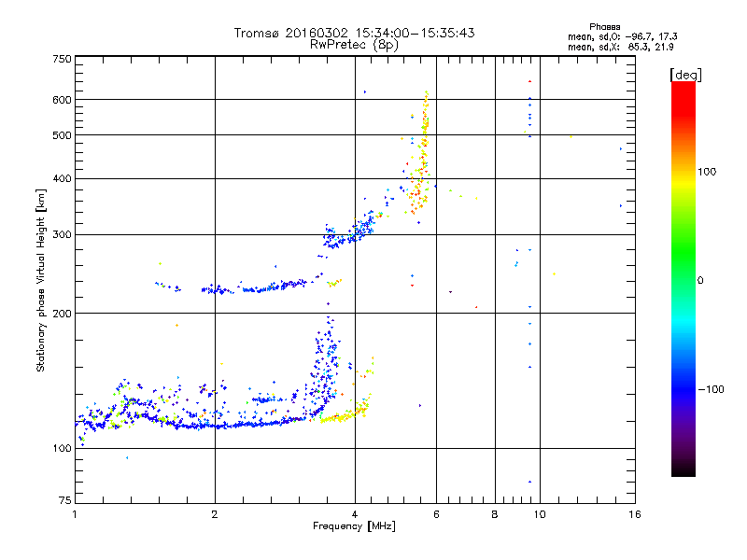Click the x-axis tick label '10'
747x560 pixels.
(x=540, y=514)
